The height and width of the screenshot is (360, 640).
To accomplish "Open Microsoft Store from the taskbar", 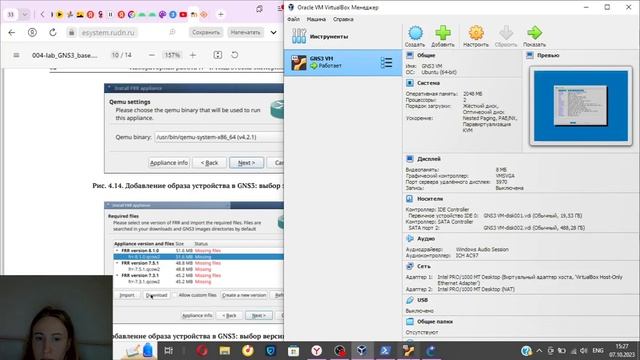I will point(293,350).
